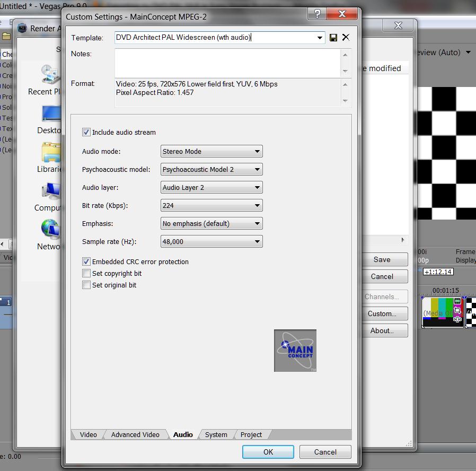
Task: Open the Audio mode dropdown
Action: pyautogui.click(x=211, y=151)
